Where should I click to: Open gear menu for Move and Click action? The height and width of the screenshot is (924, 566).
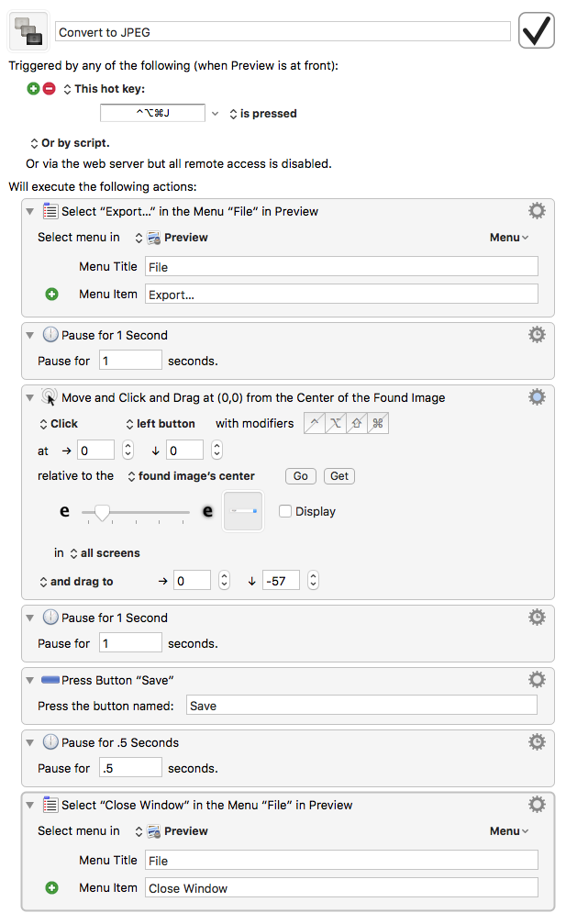click(537, 397)
